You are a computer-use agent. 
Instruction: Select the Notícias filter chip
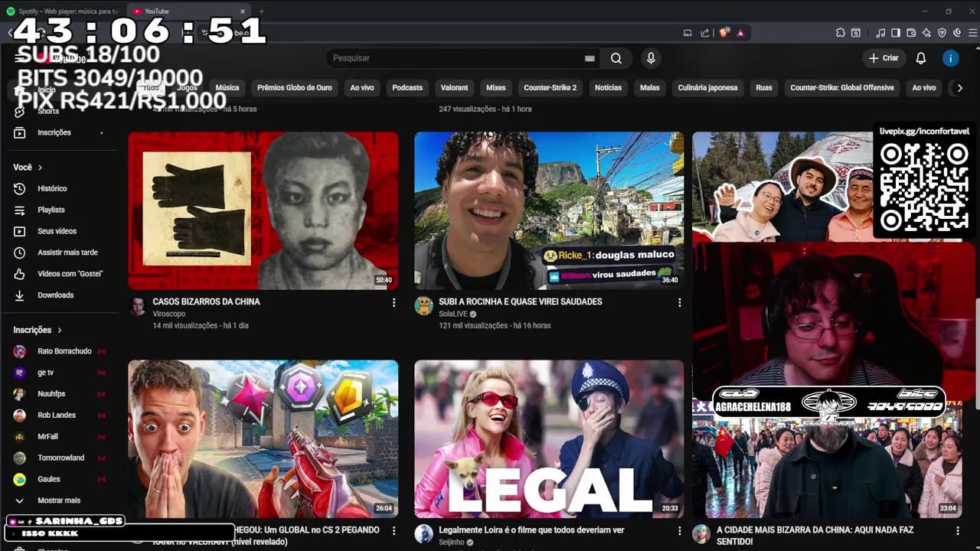609,88
